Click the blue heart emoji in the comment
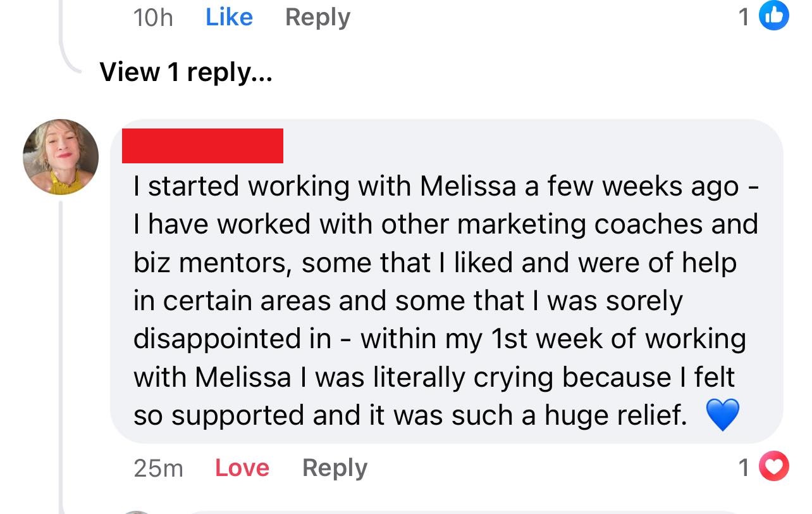This screenshot has height=514, width=812. [x=722, y=416]
